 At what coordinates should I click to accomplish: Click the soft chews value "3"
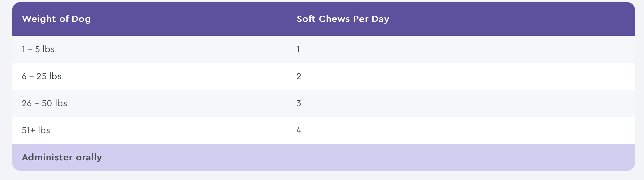[299, 103]
